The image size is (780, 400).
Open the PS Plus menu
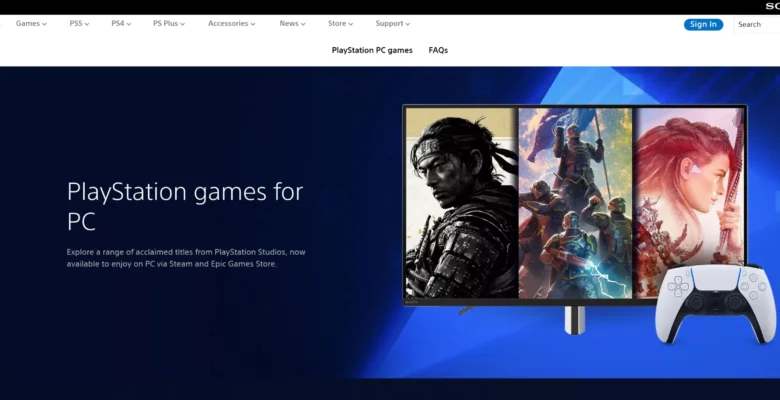[169, 23]
